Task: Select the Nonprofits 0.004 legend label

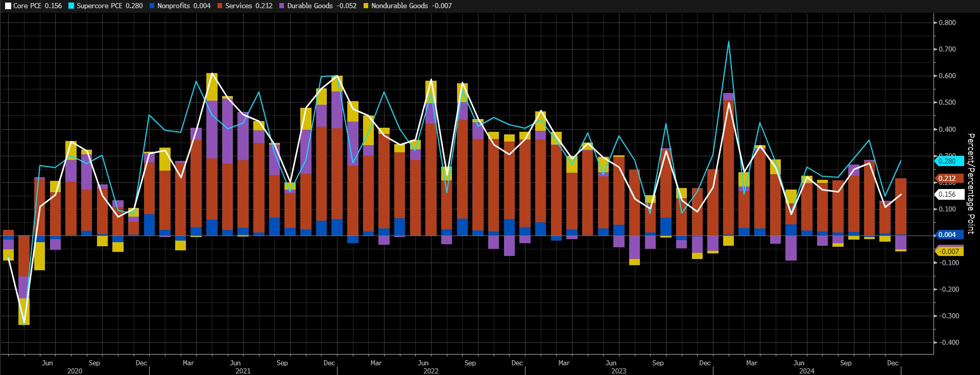Action: click(x=184, y=6)
